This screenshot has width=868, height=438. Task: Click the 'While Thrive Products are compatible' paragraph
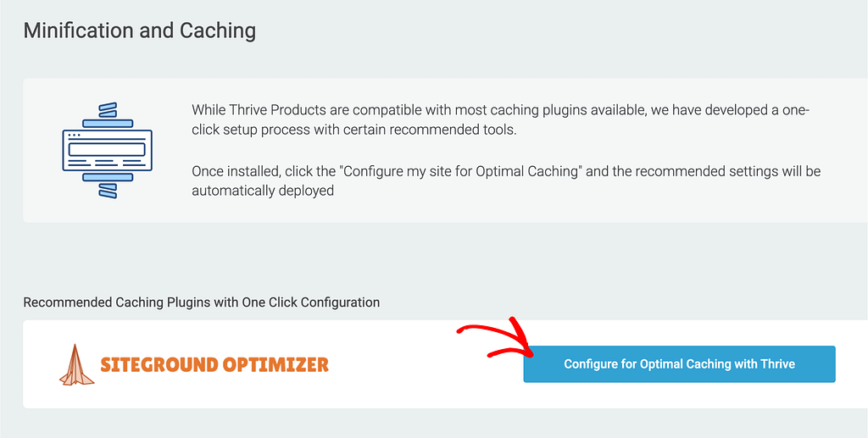point(500,120)
